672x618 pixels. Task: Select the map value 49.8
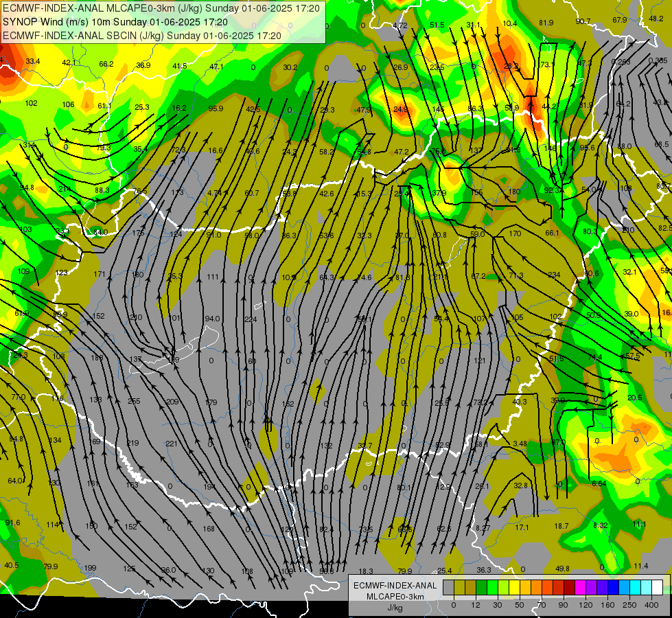point(562,569)
